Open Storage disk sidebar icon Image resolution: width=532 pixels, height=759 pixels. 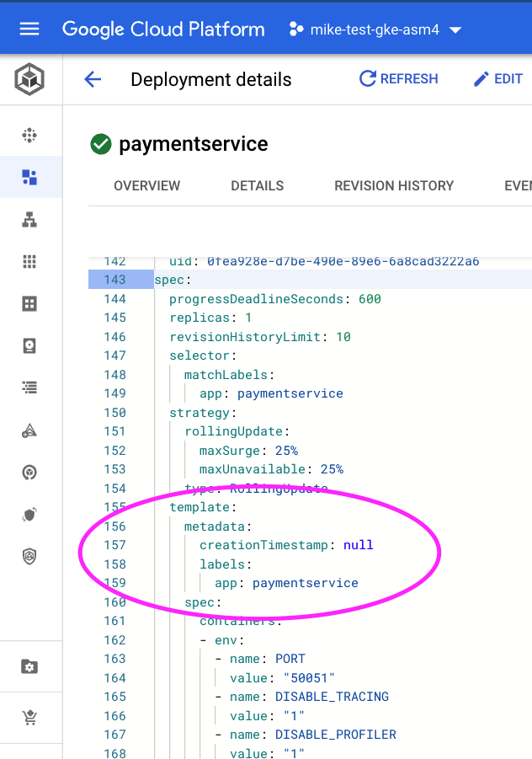click(29, 345)
